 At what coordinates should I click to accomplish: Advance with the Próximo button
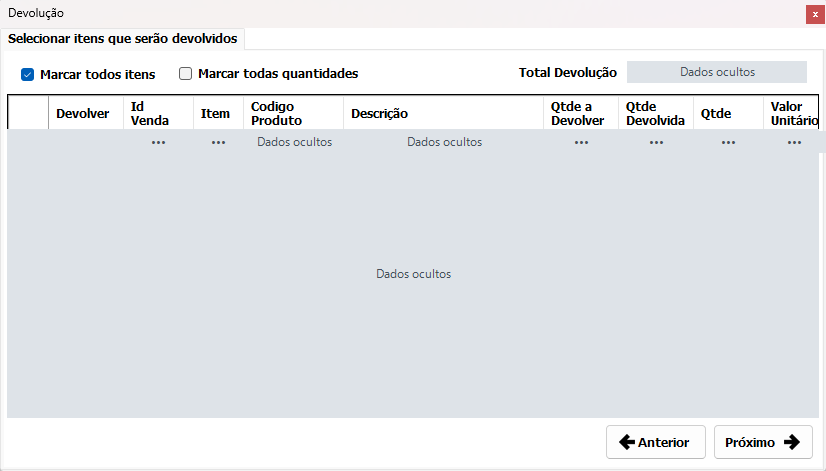[x=763, y=442]
